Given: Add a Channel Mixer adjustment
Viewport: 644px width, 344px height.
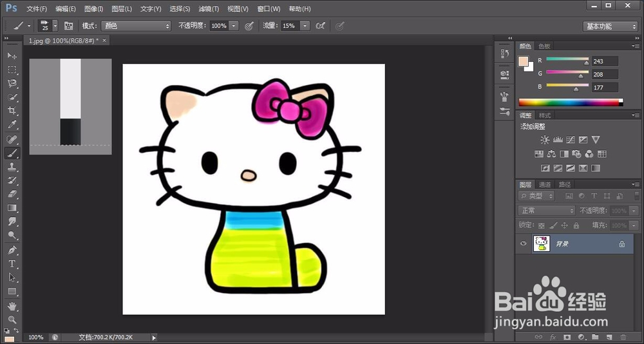Looking at the screenshot, I should pyautogui.click(x=589, y=154).
